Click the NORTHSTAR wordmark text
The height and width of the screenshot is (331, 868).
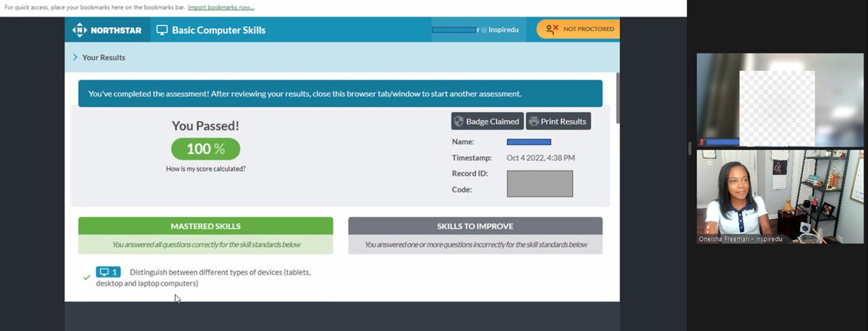click(116, 30)
